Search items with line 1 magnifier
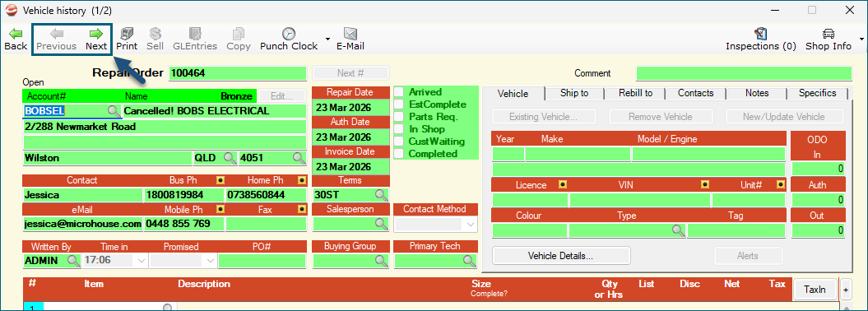The image size is (868, 311). (169, 307)
